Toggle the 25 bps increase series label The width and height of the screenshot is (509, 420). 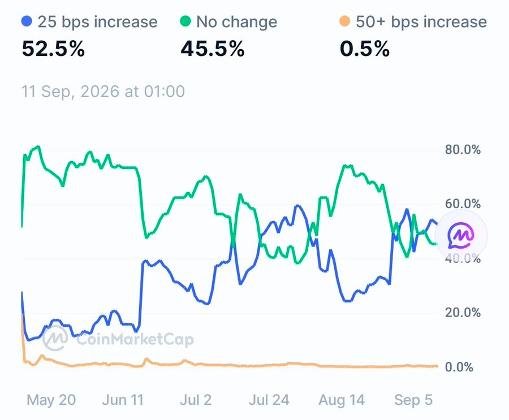97,22
